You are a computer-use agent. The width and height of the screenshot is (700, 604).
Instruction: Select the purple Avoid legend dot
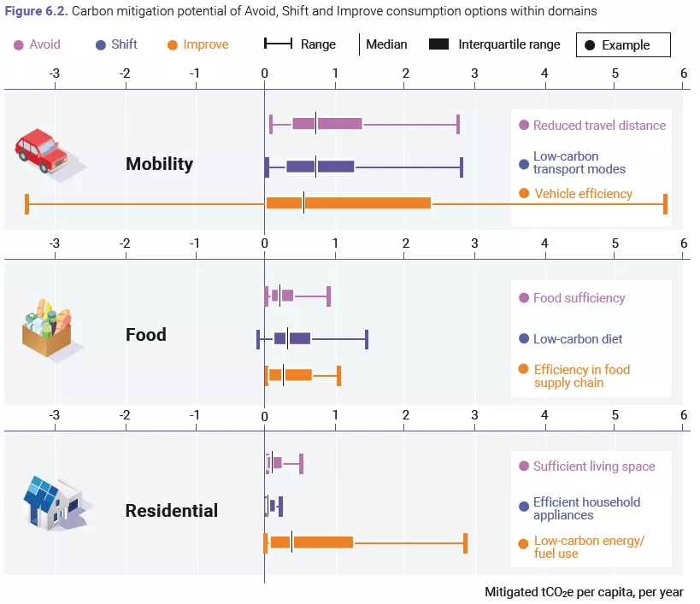click(18, 45)
